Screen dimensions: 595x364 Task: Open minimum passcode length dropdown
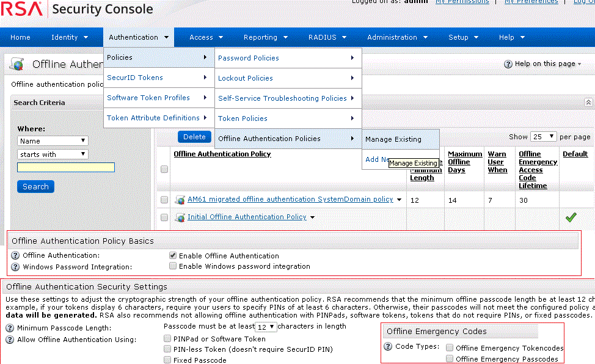(266, 327)
